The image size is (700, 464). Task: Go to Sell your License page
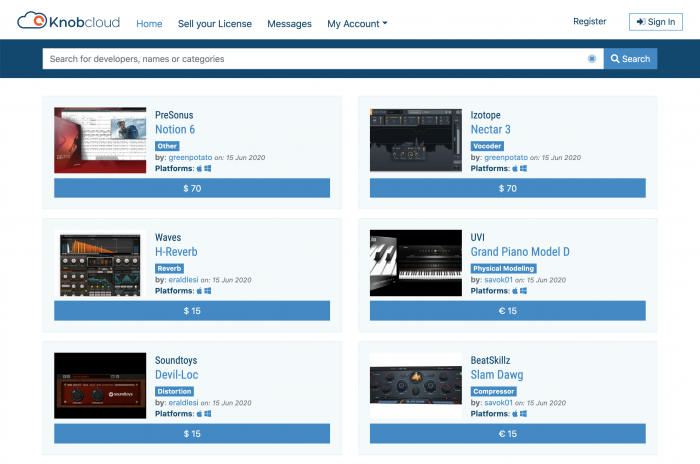(215, 23)
